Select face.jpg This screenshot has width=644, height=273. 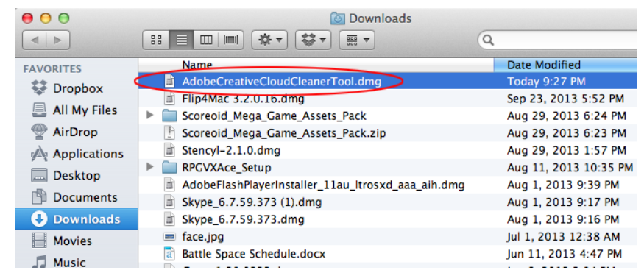click(x=203, y=237)
